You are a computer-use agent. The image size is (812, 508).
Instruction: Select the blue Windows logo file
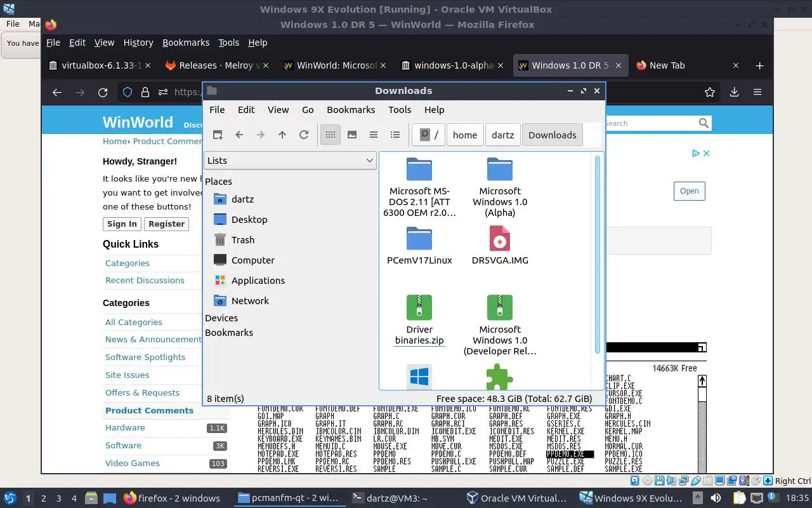point(419,377)
